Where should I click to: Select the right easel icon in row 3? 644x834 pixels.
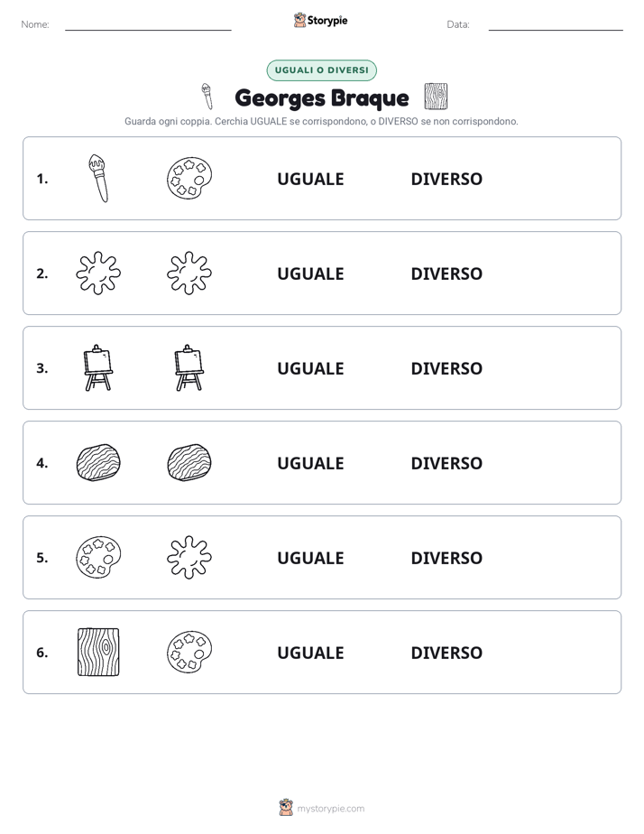tap(189, 368)
